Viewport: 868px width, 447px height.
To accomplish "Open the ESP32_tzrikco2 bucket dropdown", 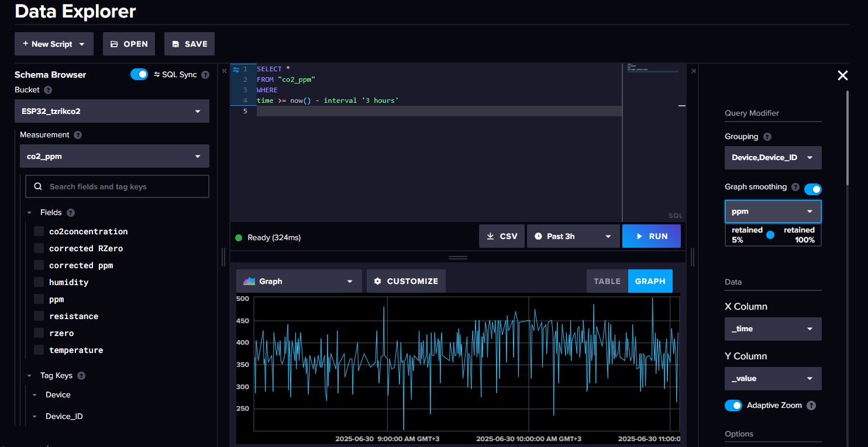I will tap(112, 111).
